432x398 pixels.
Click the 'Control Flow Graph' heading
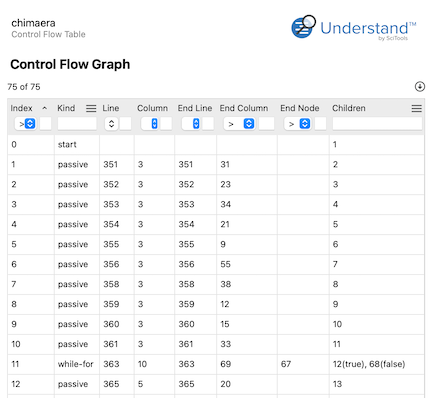[x=70, y=64]
